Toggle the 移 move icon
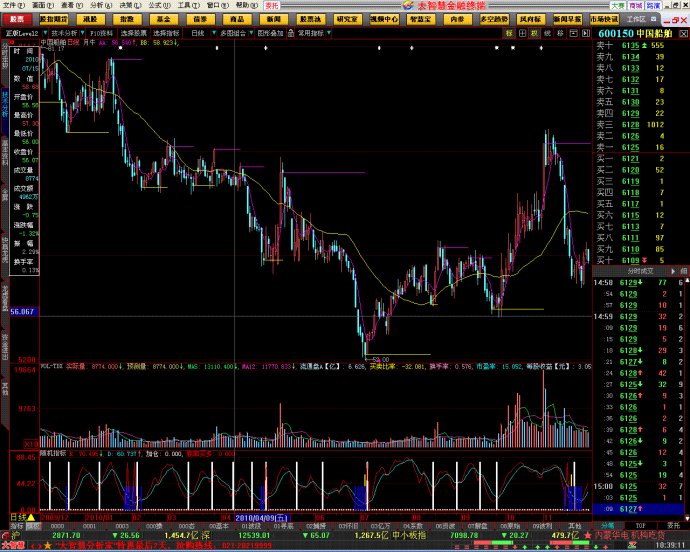 click(560, 33)
